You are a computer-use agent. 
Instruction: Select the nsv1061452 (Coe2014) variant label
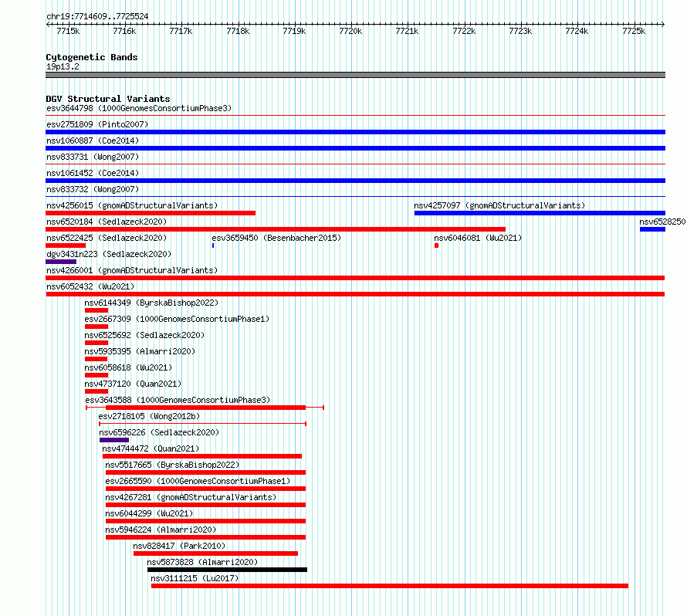[93, 173]
